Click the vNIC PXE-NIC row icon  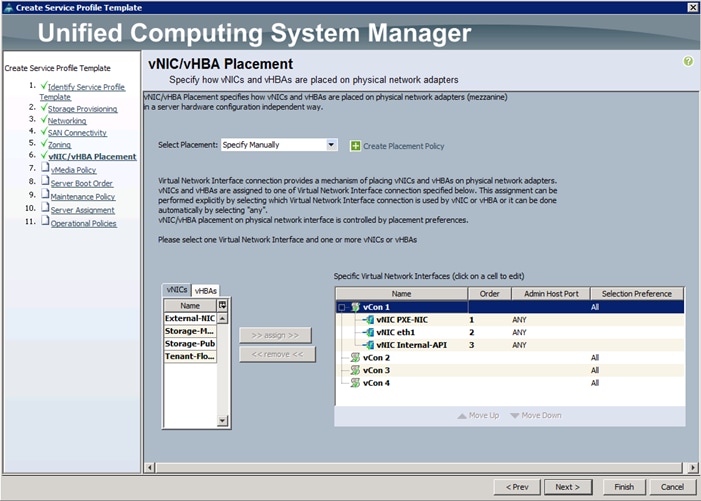(x=369, y=320)
